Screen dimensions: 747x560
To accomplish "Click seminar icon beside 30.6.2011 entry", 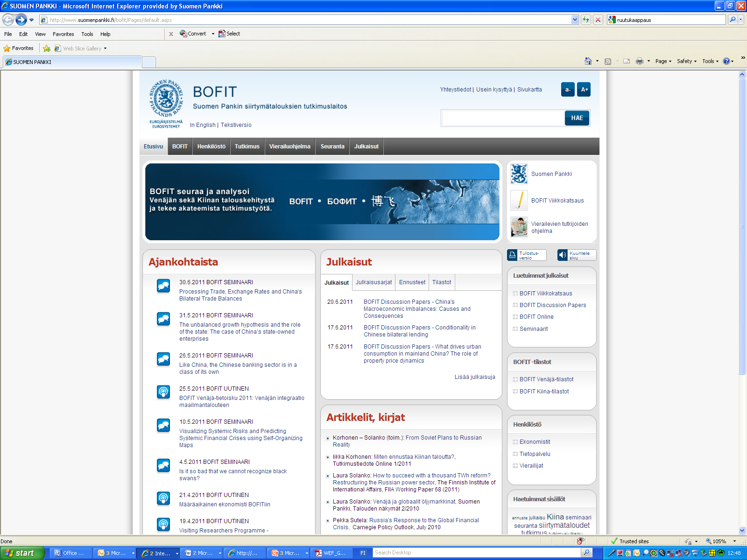I will tap(163, 286).
